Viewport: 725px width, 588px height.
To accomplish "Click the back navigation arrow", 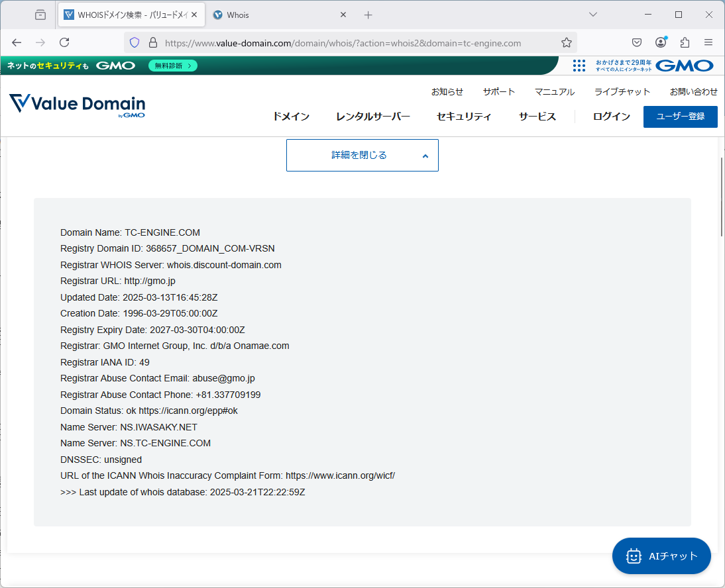I will (x=17, y=42).
